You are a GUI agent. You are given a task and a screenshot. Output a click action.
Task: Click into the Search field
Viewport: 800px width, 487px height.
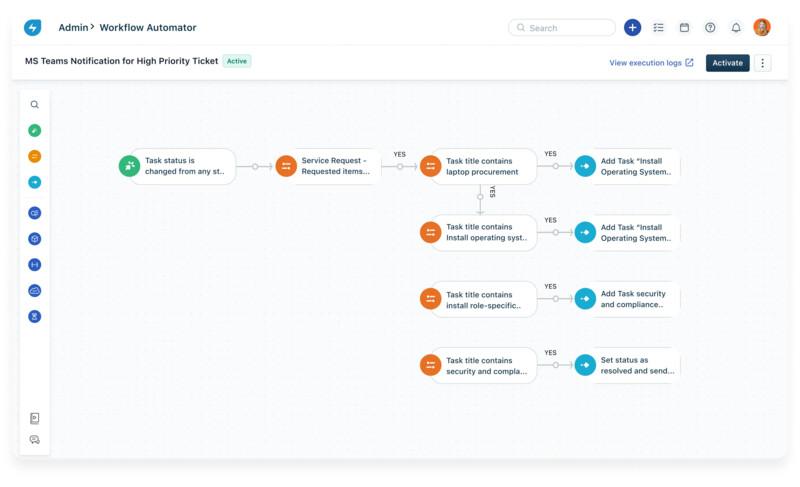pos(562,28)
